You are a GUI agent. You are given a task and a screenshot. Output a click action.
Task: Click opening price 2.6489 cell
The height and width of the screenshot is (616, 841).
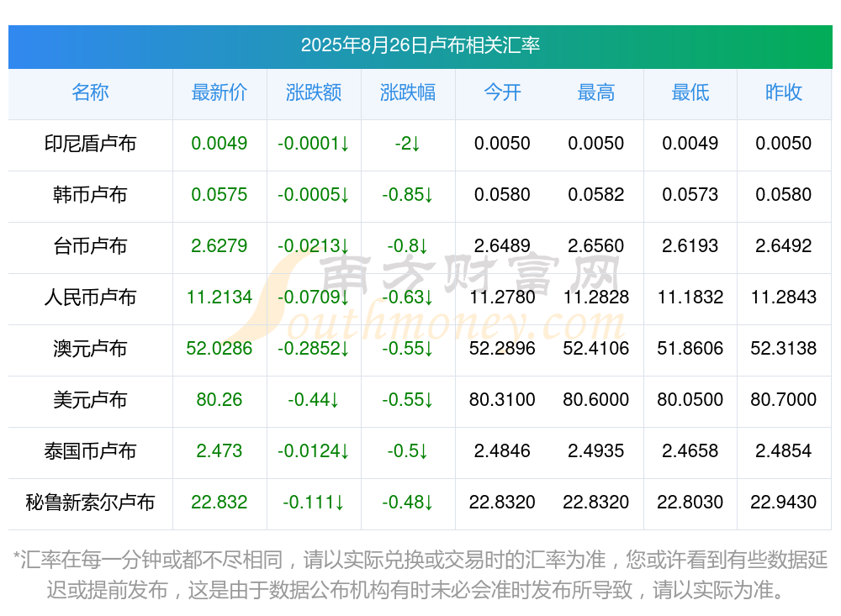[x=502, y=246]
